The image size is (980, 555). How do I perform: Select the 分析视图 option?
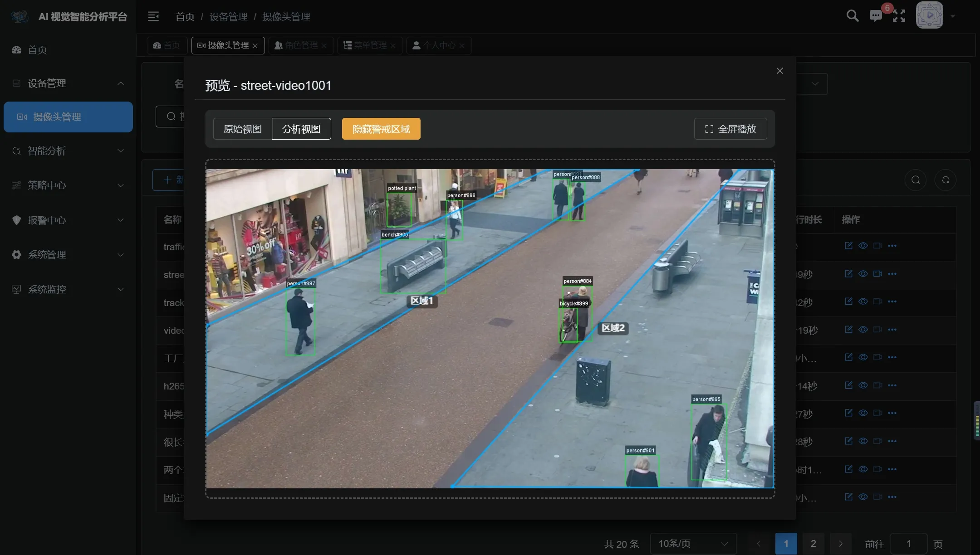(301, 129)
